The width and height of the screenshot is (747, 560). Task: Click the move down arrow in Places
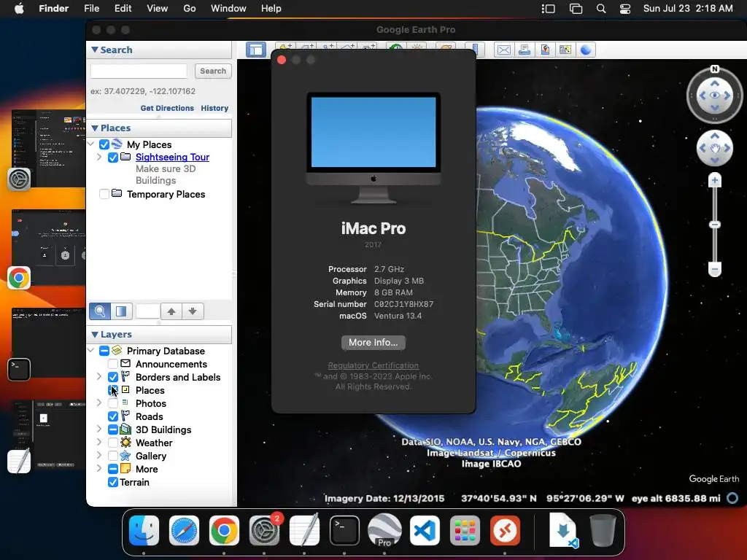tap(193, 311)
